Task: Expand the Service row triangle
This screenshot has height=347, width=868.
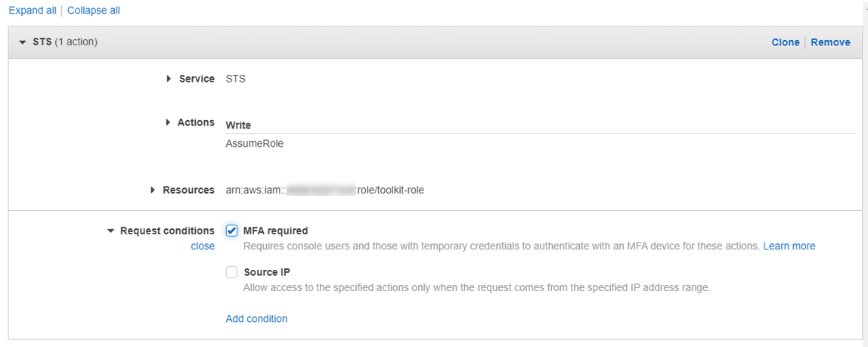Action: pyautogui.click(x=169, y=79)
